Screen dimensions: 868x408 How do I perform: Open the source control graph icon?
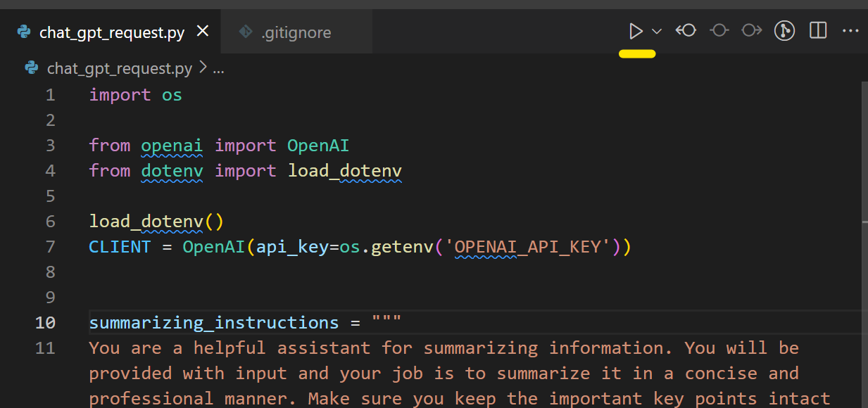pos(784,30)
